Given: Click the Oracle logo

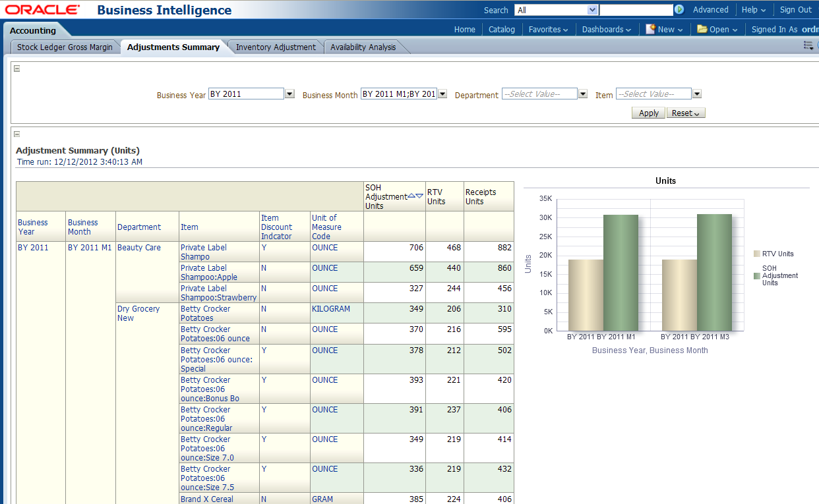Looking at the screenshot, I should click(x=42, y=10).
